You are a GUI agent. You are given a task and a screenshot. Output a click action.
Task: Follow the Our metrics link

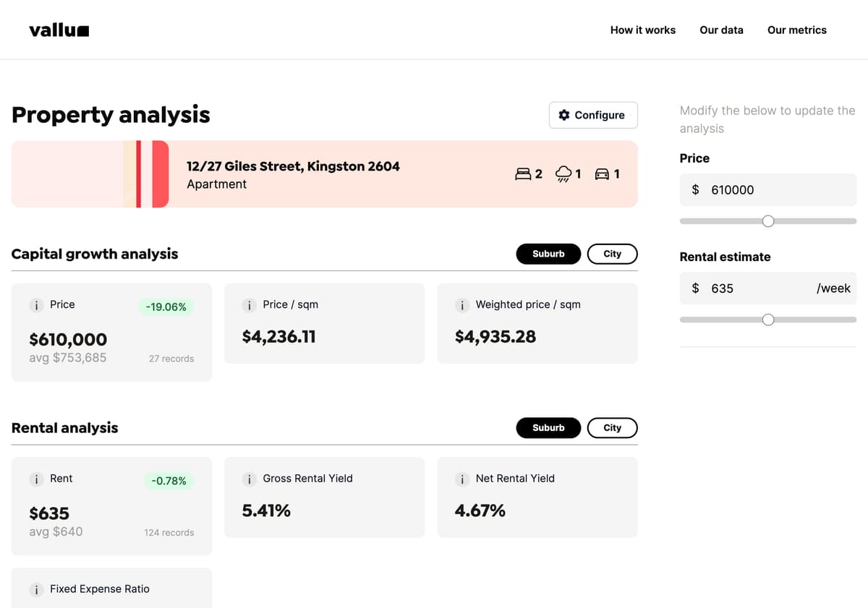796,30
